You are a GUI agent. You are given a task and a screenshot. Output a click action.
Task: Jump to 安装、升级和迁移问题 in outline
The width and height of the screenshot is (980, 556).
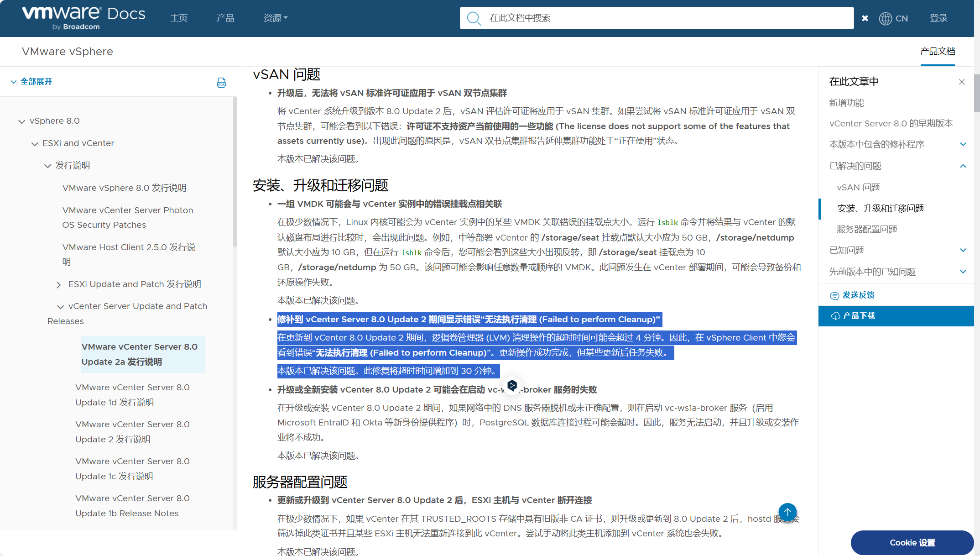tap(881, 209)
